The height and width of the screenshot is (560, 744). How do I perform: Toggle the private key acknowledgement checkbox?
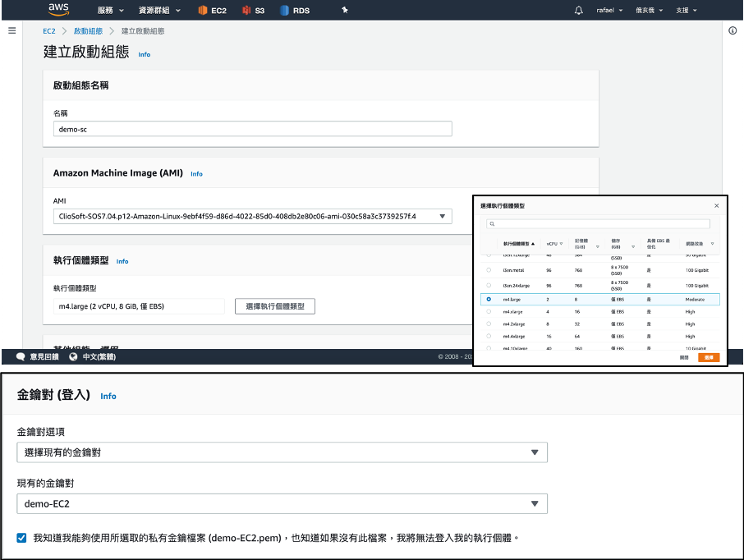(22, 538)
